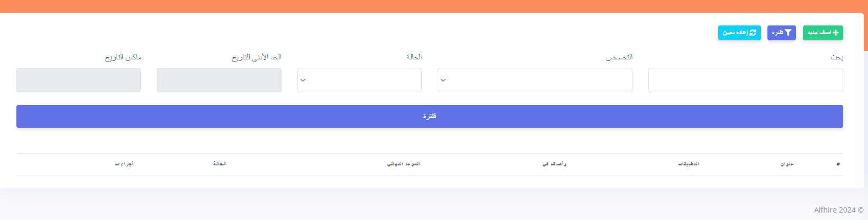This screenshot has width=868, height=220.
Task: Click the wide blue فلترة button
Action: 430,116
